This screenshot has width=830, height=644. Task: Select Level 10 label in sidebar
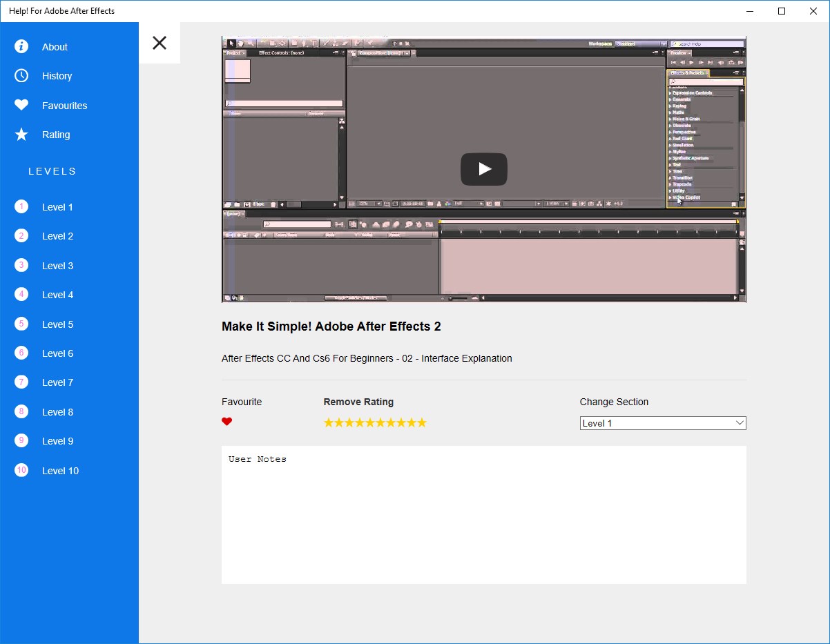pos(60,471)
